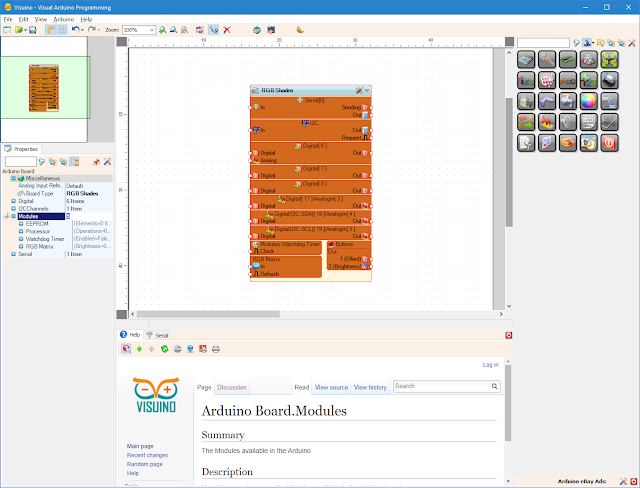Click the component palette search box
640x488 pixels.
tap(543, 43)
